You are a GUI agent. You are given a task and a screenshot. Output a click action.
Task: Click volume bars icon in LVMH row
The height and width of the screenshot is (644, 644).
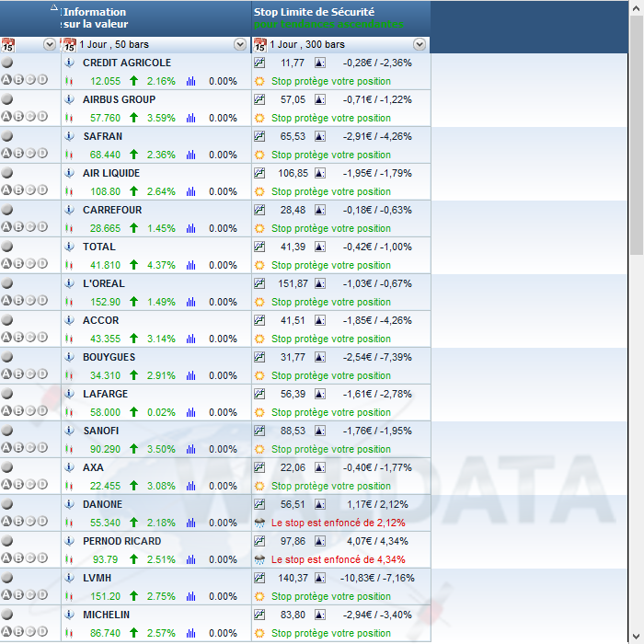tap(191, 596)
